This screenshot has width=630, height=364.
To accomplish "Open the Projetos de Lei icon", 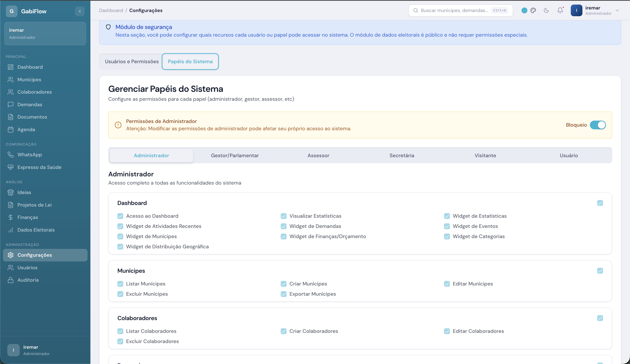I will point(11,205).
